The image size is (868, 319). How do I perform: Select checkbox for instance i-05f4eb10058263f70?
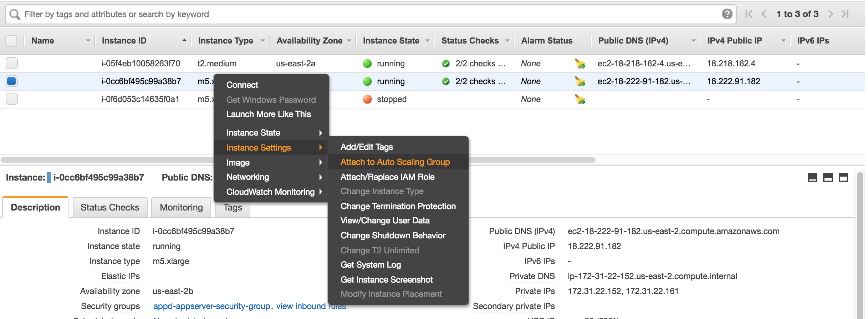tap(11, 63)
